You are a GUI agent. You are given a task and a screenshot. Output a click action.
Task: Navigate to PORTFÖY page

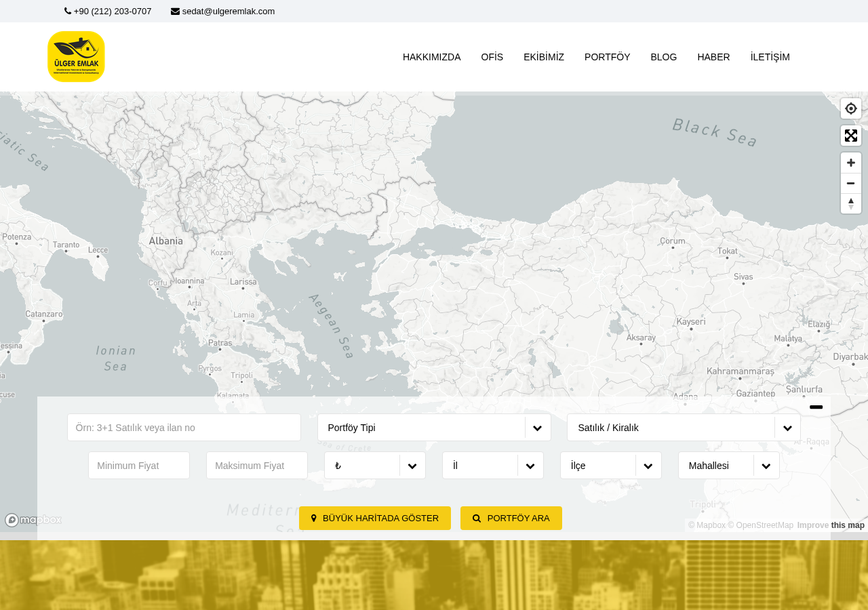(608, 57)
